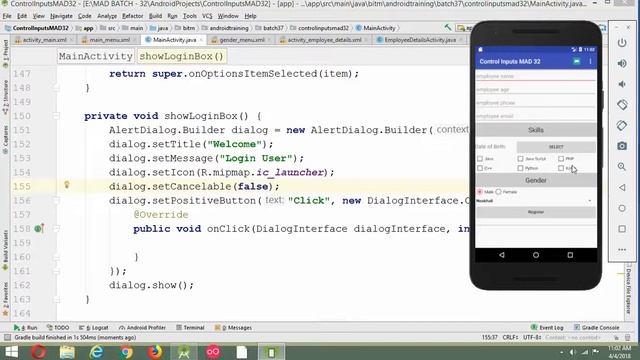The image size is (640, 360).
Task: Open the Terminal tool window
Action: pyautogui.click(x=190, y=327)
